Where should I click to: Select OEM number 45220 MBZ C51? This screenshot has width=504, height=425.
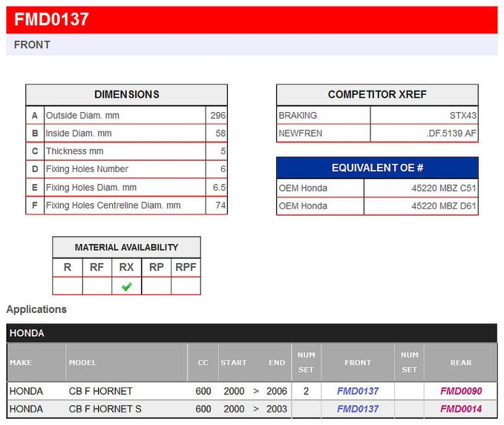444,188
